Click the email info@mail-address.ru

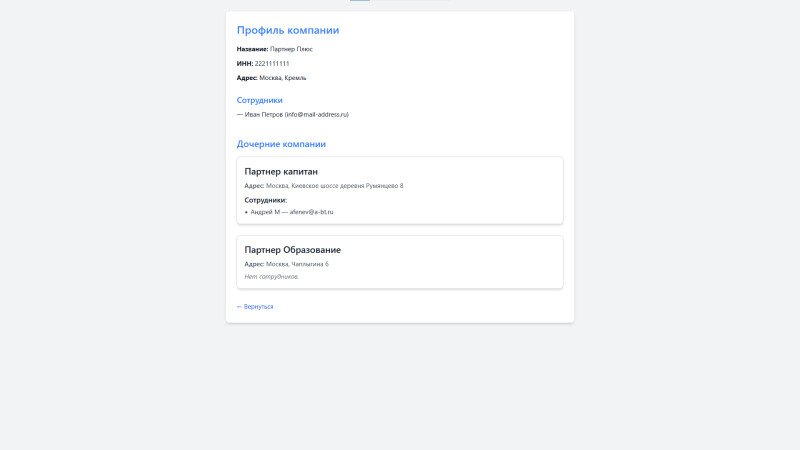[x=316, y=115]
